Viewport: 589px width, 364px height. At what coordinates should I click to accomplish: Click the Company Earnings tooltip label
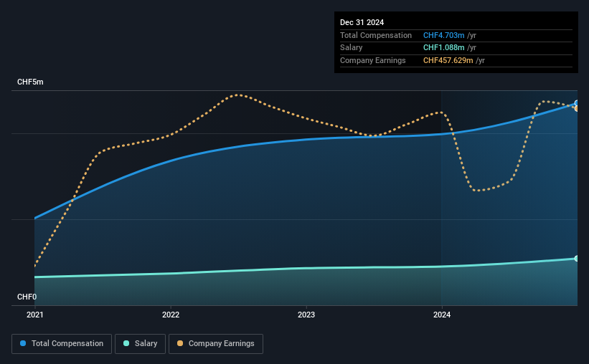[x=372, y=60]
